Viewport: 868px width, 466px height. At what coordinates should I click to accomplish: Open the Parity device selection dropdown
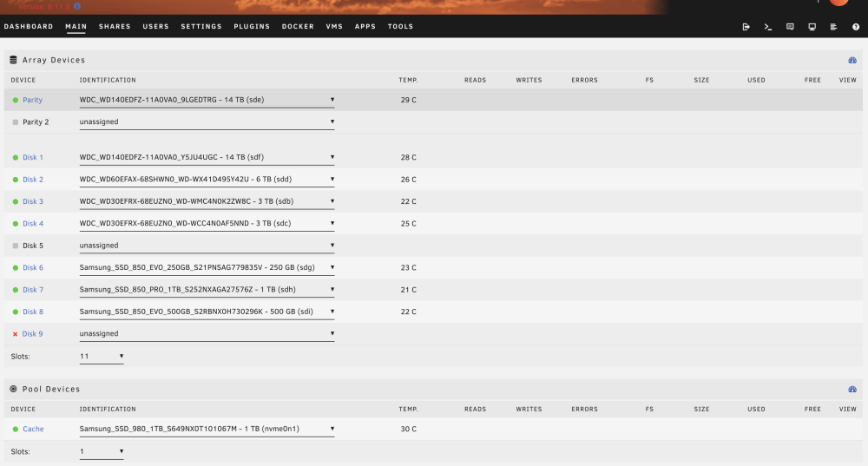tap(207, 100)
